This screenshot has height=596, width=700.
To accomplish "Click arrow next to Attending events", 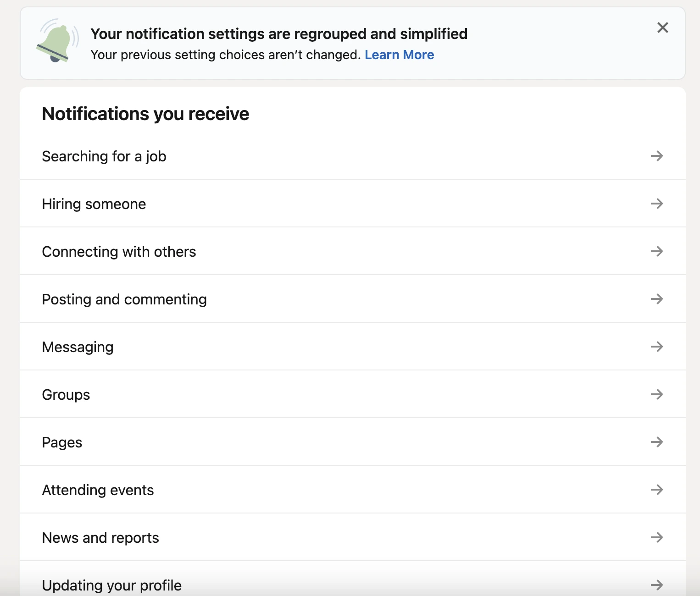I will coord(657,490).
